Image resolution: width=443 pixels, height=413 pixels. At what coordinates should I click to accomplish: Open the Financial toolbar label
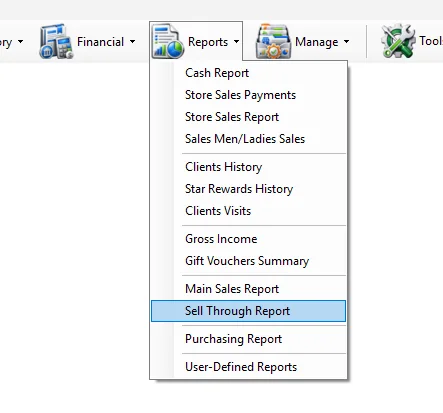tap(100, 42)
